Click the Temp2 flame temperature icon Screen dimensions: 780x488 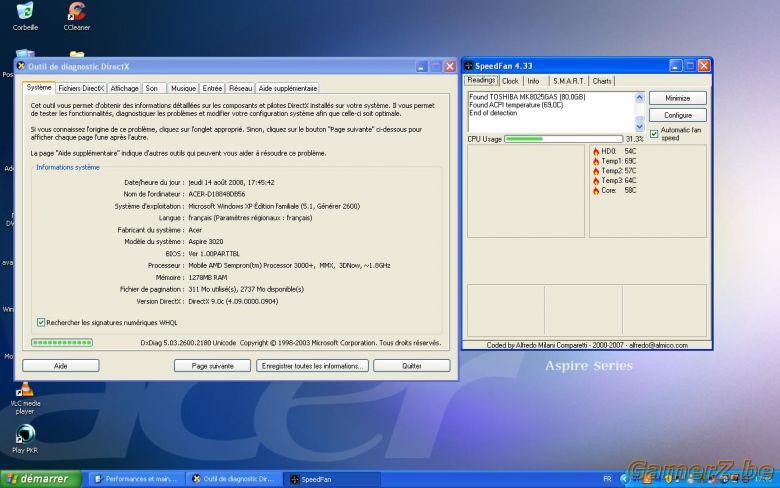(596, 171)
